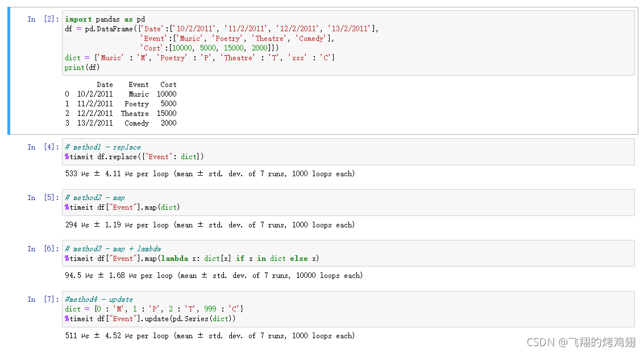Click the output row '13/2/2011 Comedy 2000'
644x353 pixels.
pos(121,123)
